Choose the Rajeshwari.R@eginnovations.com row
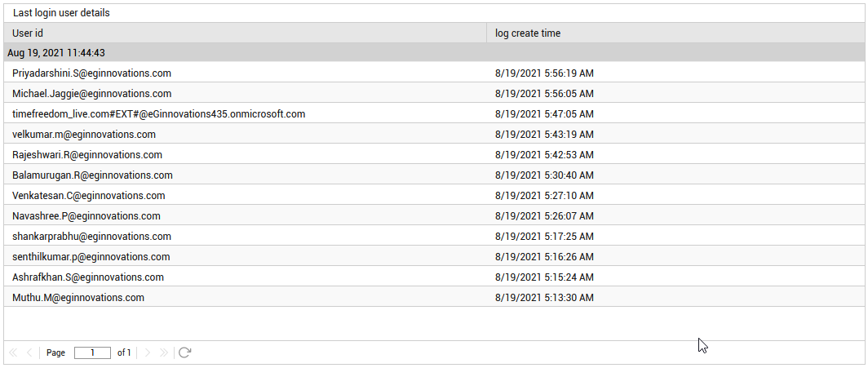The width and height of the screenshot is (868, 368). 434,155
